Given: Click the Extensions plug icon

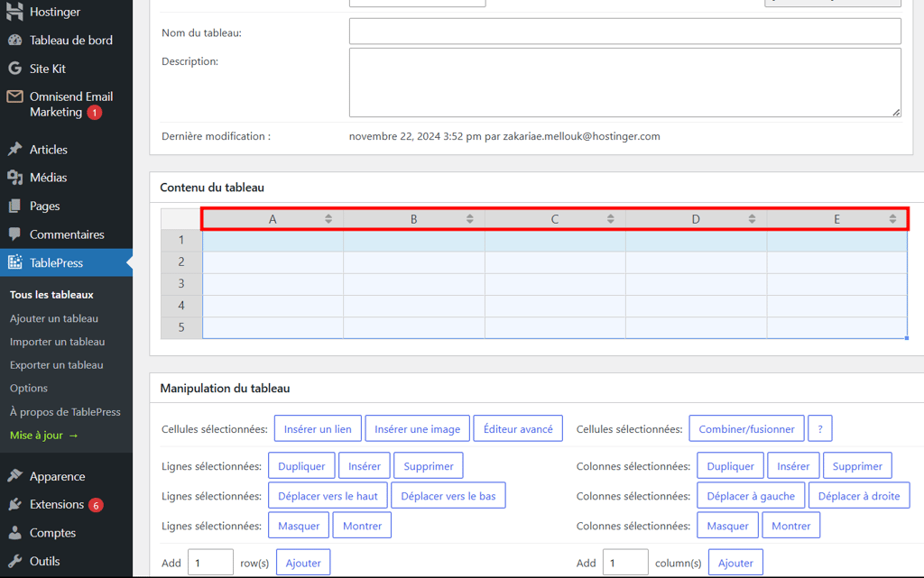Looking at the screenshot, I should point(14,504).
